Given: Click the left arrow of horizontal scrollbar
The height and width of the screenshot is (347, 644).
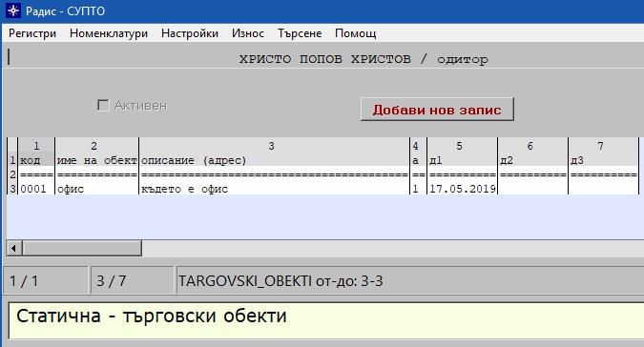Looking at the screenshot, I should click(x=14, y=248).
